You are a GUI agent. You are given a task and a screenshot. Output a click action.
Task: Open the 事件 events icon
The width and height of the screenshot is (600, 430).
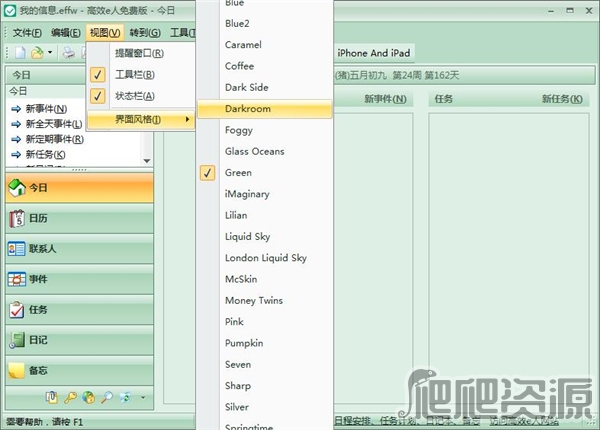16,279
